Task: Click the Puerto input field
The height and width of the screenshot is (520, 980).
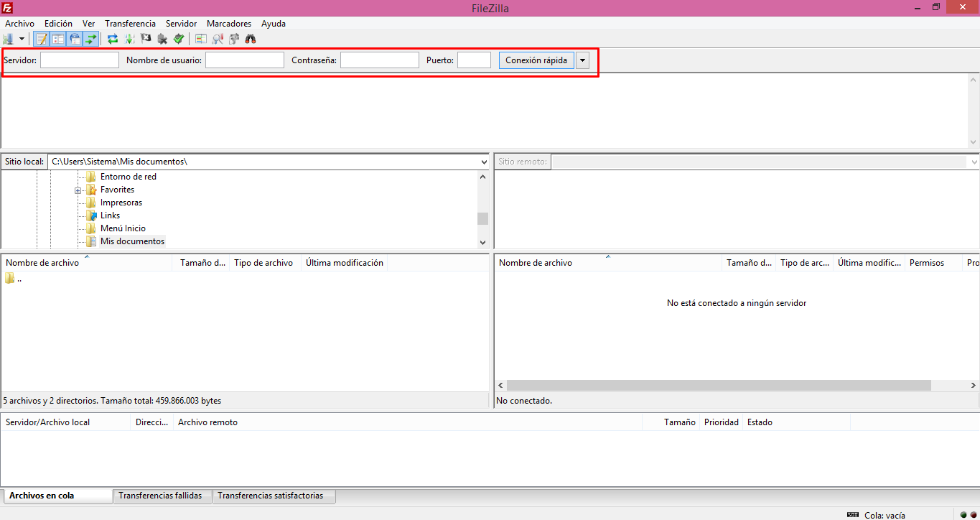Action: click(474, 60)
